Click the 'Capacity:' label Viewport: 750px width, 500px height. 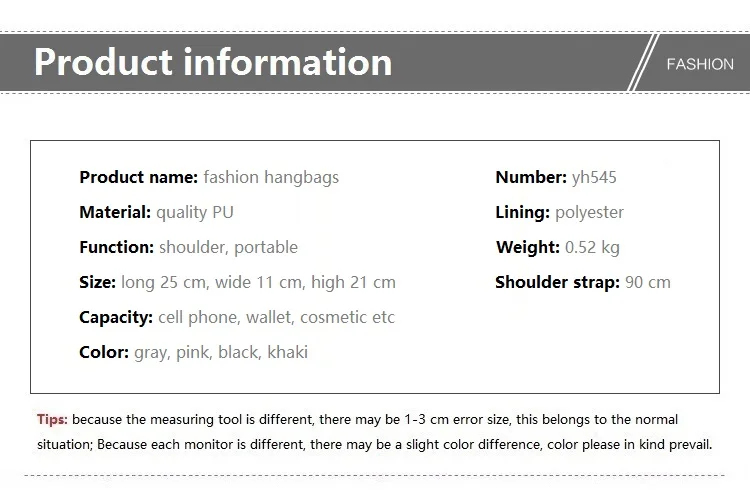coord(116,318)
